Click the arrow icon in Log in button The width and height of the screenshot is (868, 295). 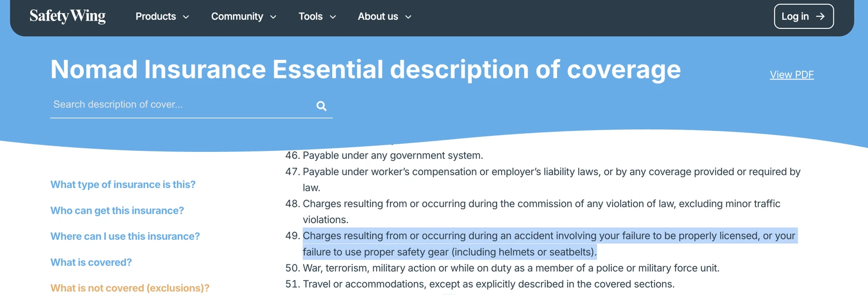click(x=820, y=17)
